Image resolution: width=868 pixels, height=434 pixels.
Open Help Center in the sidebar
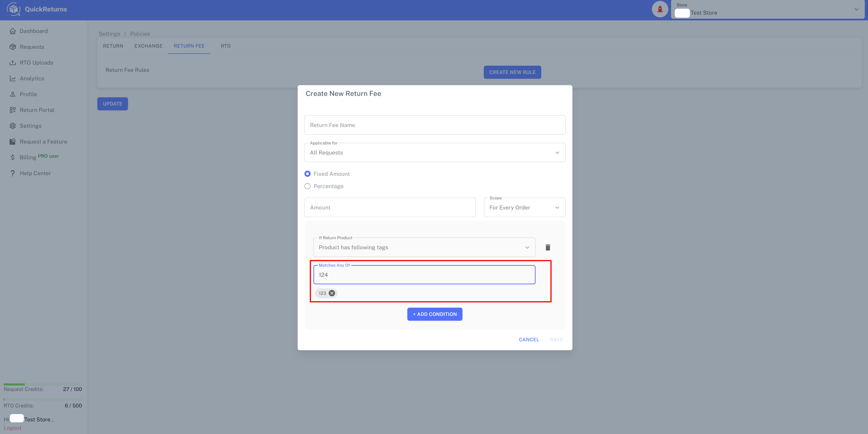[x=35, y=173]
